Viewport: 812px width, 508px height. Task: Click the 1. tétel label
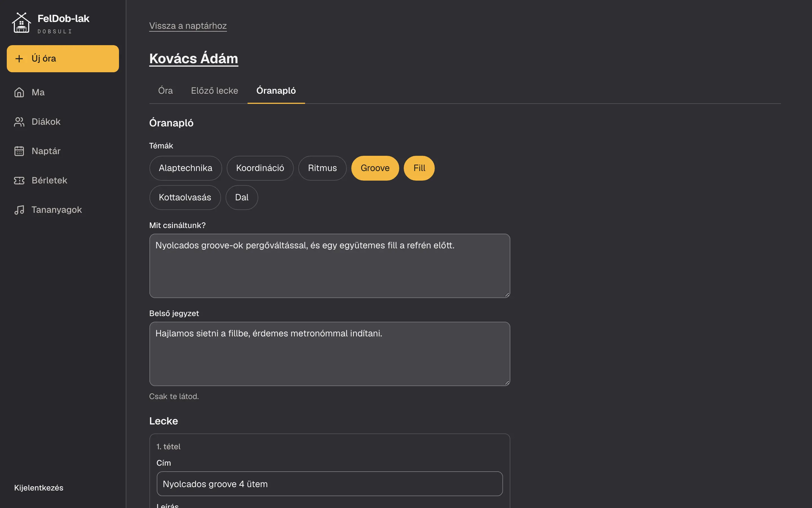click(168, 446)
